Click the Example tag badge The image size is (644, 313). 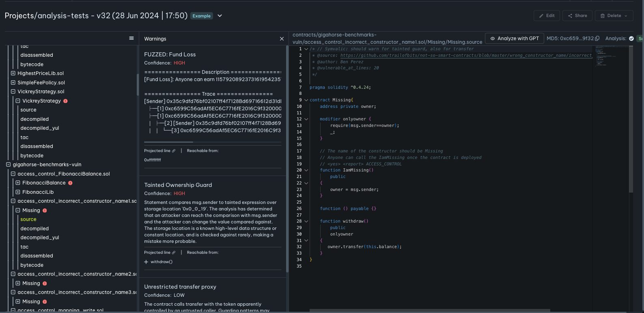tap(202, 16)
